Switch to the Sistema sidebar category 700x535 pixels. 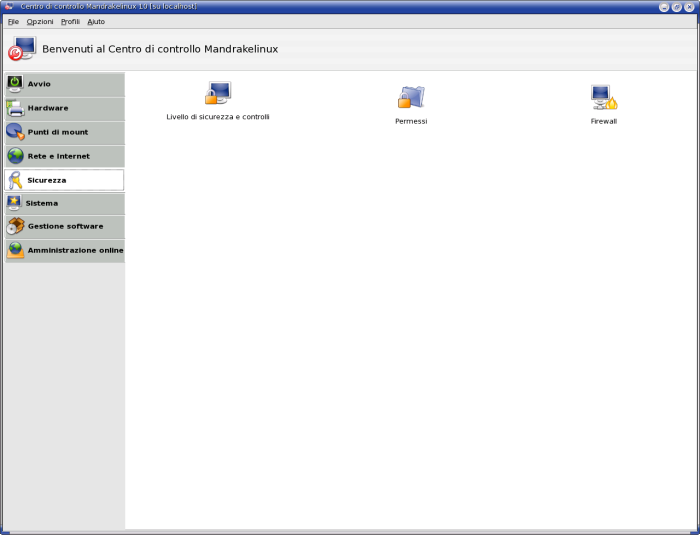coord(65,203)
